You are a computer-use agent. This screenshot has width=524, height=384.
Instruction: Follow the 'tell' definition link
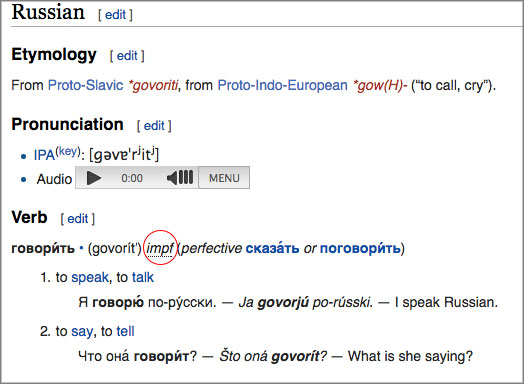(x=125, y=331)
